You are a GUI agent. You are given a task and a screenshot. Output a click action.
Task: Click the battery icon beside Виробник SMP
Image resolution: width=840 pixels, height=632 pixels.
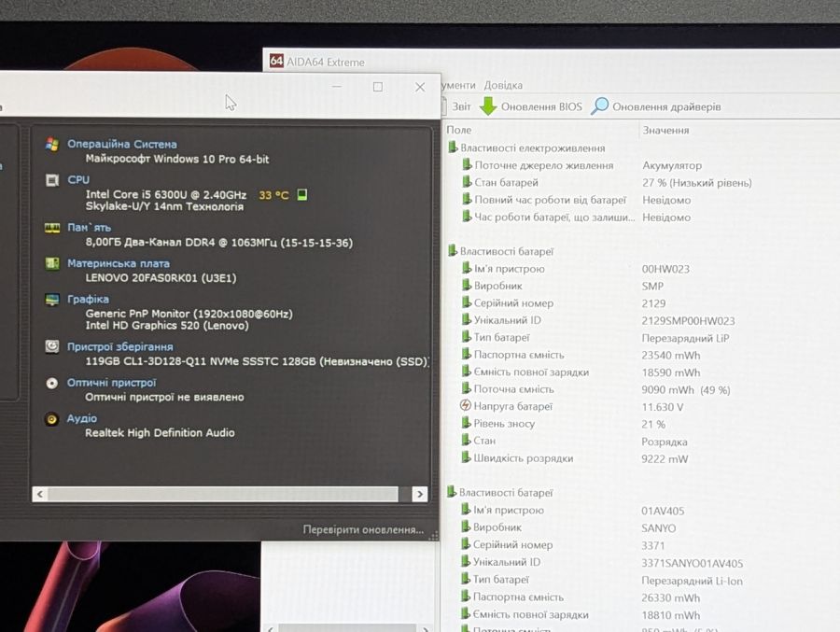(x=467, y=286)
